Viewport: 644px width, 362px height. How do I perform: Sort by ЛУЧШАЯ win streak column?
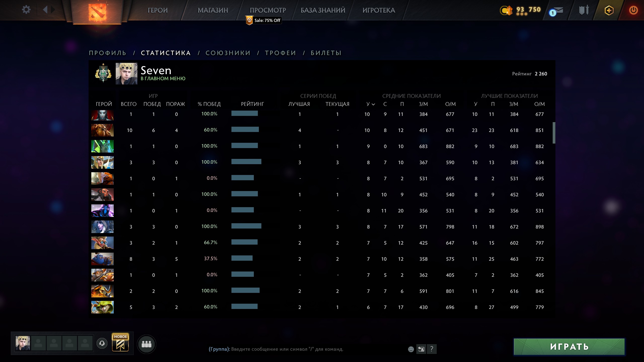pyautogui.click(x=299, y=104)
